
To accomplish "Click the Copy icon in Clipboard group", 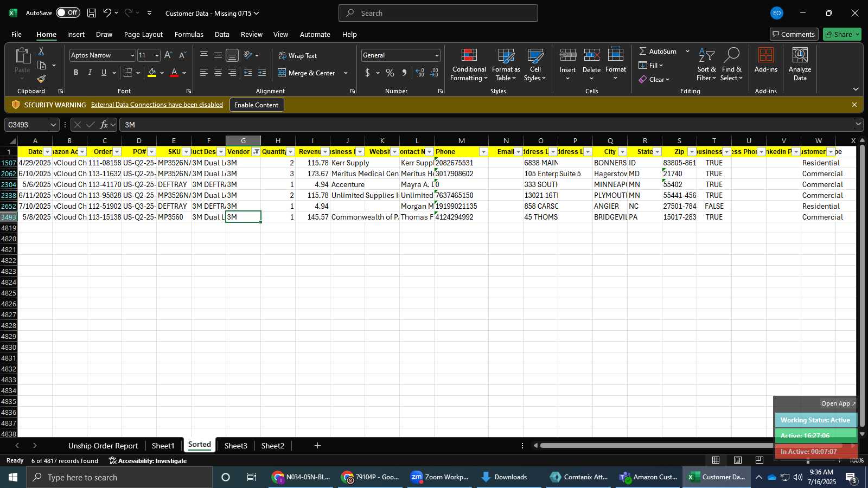I will click(41, 65).
